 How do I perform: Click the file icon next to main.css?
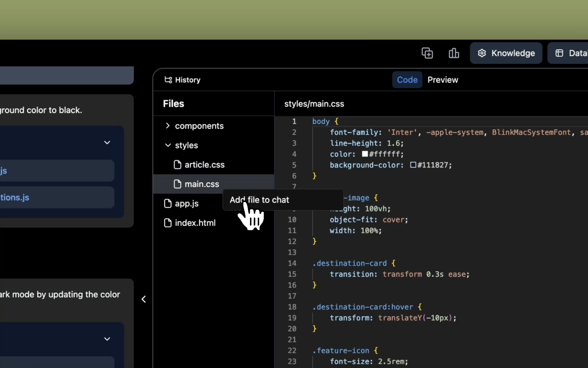pyautogui.click(x=177, y=184)
